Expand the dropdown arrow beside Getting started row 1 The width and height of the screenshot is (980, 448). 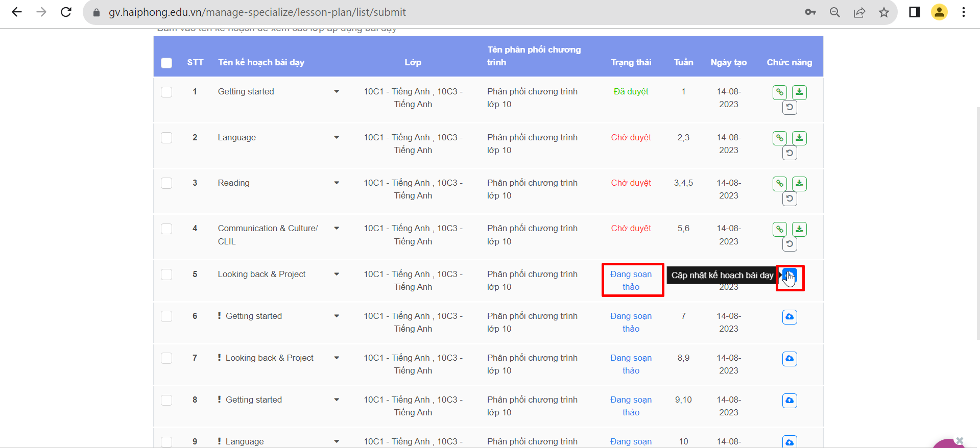pos(337,92)
